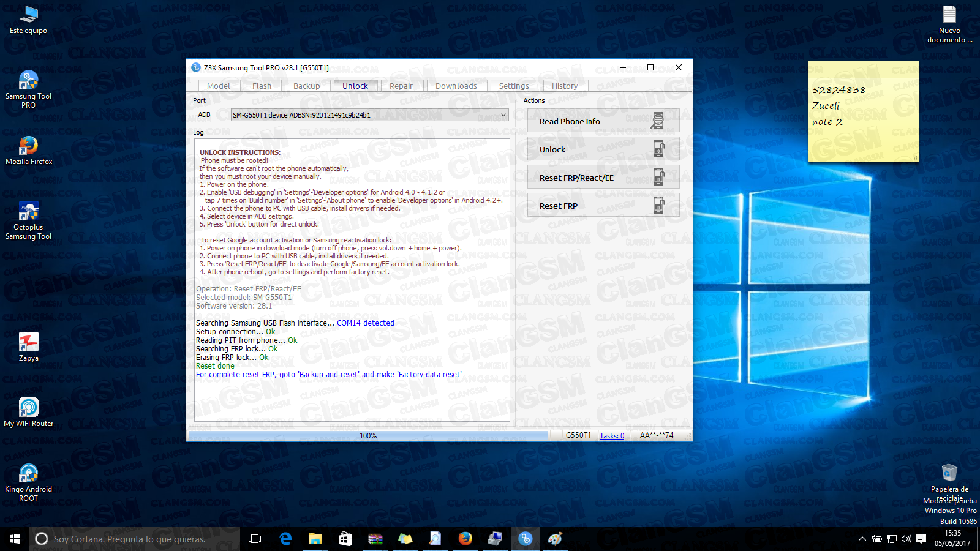This screenshot has width=980, height=551.
Task: Open File Explorer from taskbar
Action: click(x=315, y=539)
